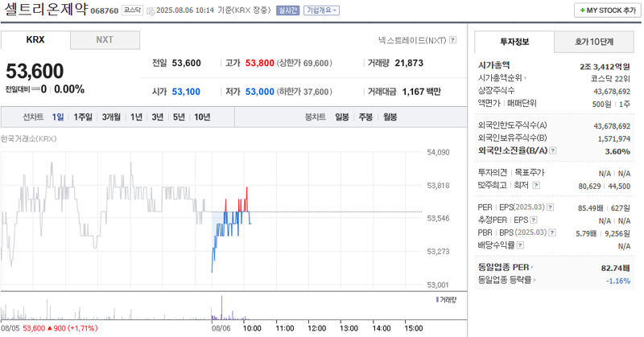
Task: Click the 저가 value 53,000
Action: click(x=259, y=92)
